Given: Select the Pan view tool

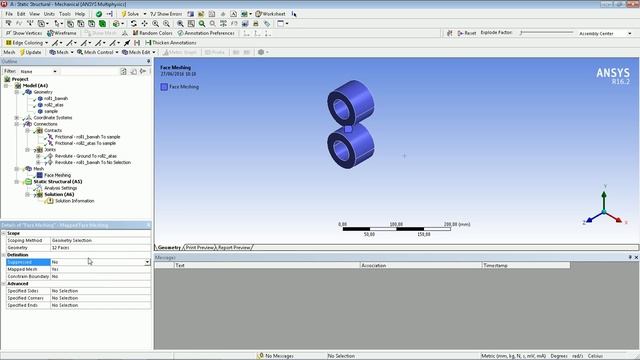Looking at the screenshot, I should (144, 24).
